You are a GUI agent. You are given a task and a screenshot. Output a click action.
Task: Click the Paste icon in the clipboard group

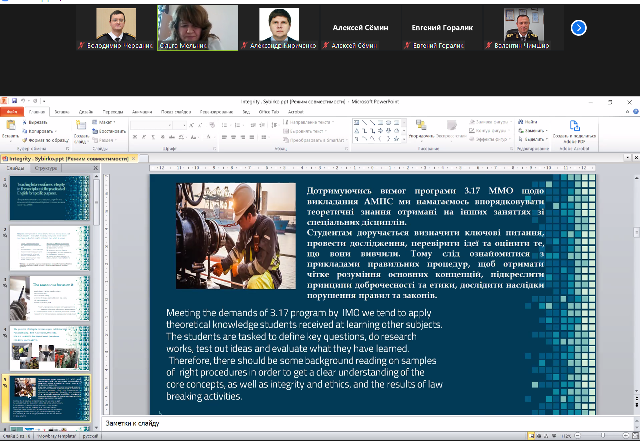click(x=9, y=128)
